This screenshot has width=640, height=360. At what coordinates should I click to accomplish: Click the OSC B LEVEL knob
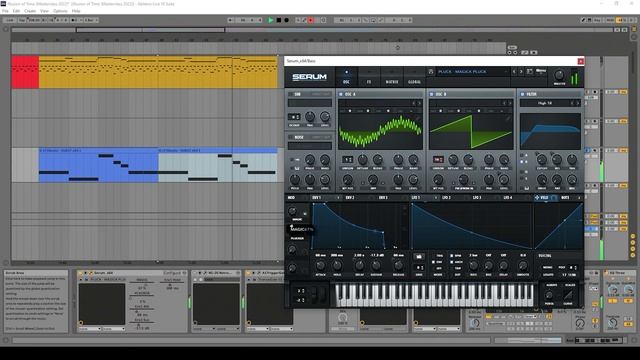coord(504,180)
